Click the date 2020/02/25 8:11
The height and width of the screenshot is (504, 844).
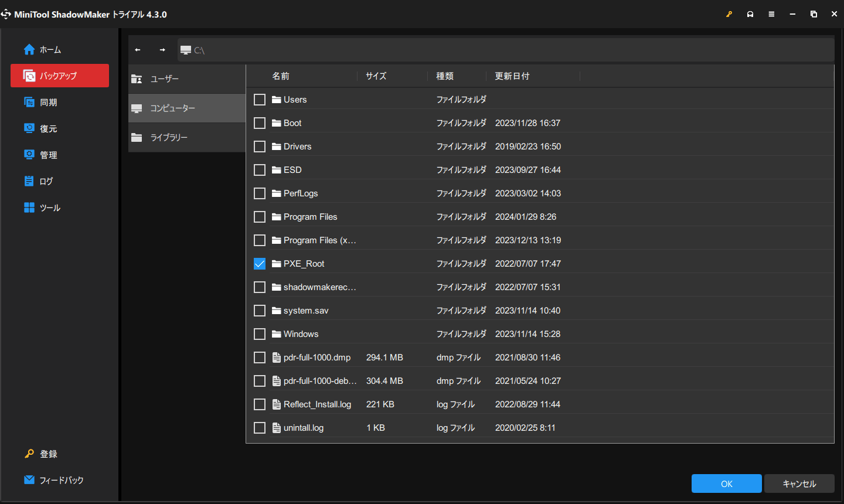(525, 428)
